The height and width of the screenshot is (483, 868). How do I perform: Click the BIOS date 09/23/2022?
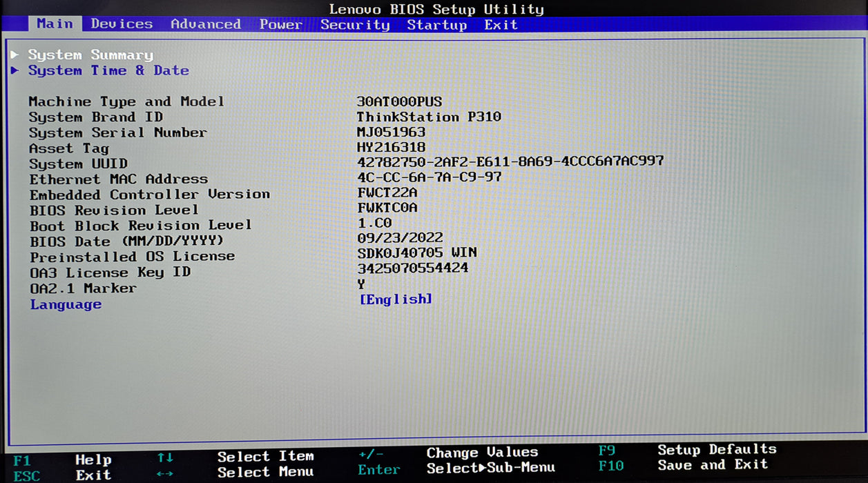tap(401, 238)
